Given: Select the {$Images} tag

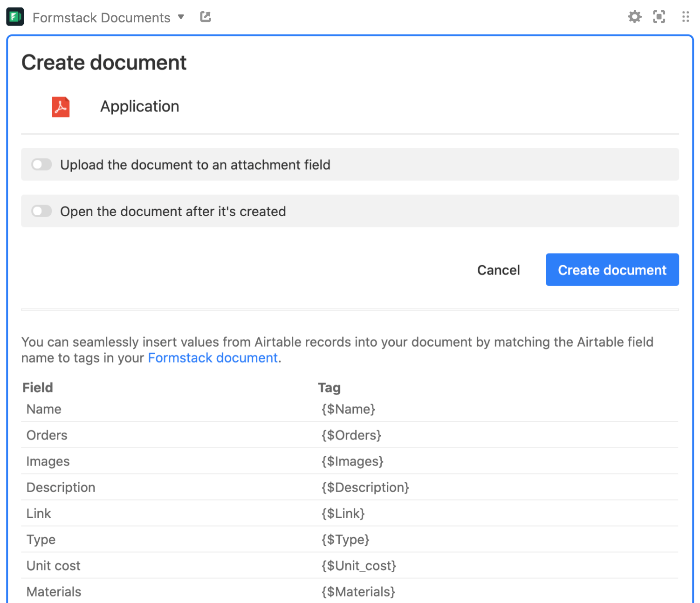Looking at the screenshot, I should click(x=352, y=461).
